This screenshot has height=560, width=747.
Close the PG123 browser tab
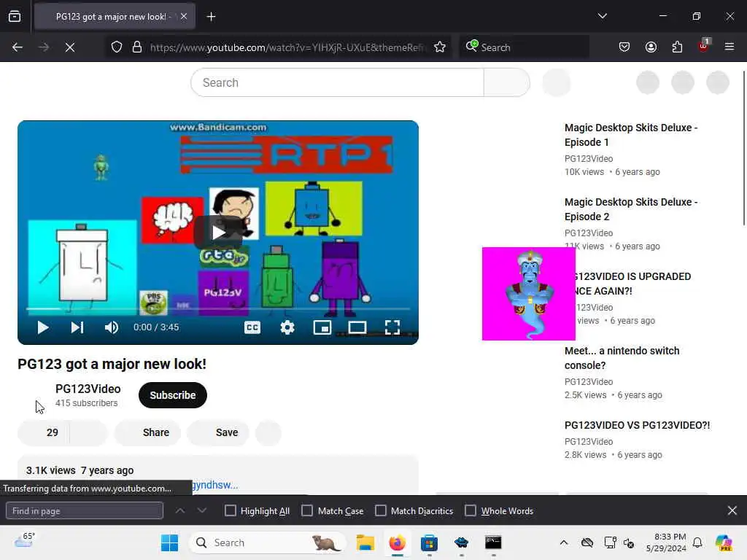tap(184, 17)
